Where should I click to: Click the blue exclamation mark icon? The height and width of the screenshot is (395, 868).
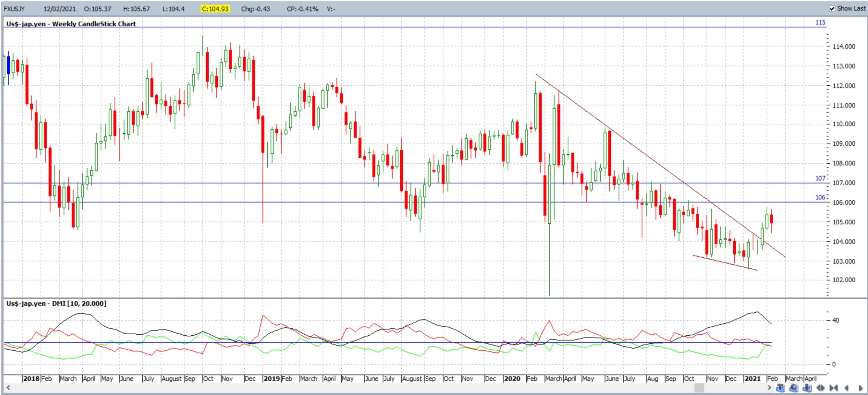click(x=807, y=388)
